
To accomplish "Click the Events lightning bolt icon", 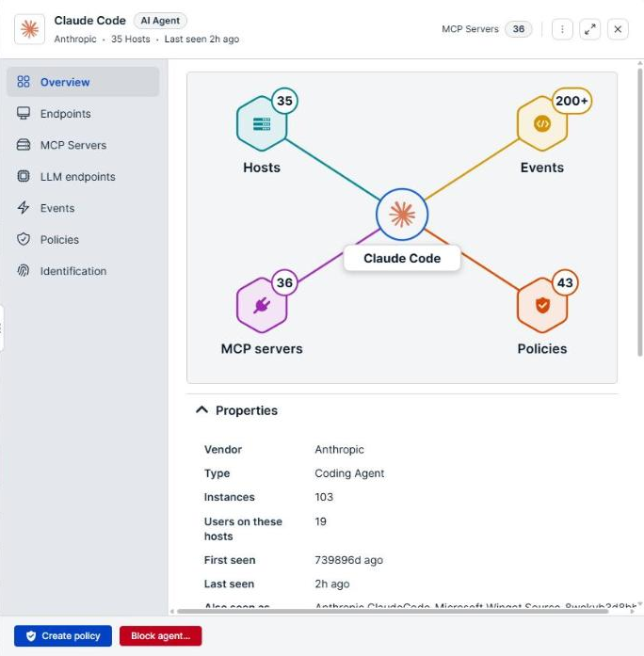I will [x=24, y=207].
